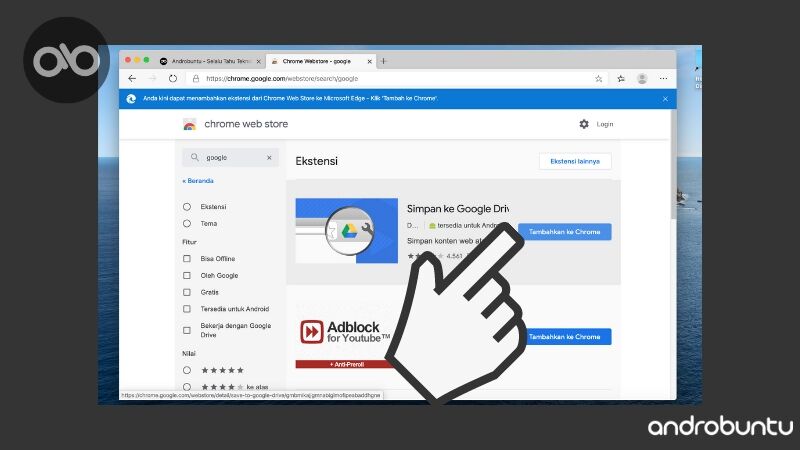The height and width of the screenshot is (450, 800).
Task: Click the Login link
Action: click(x=605, y=124)
